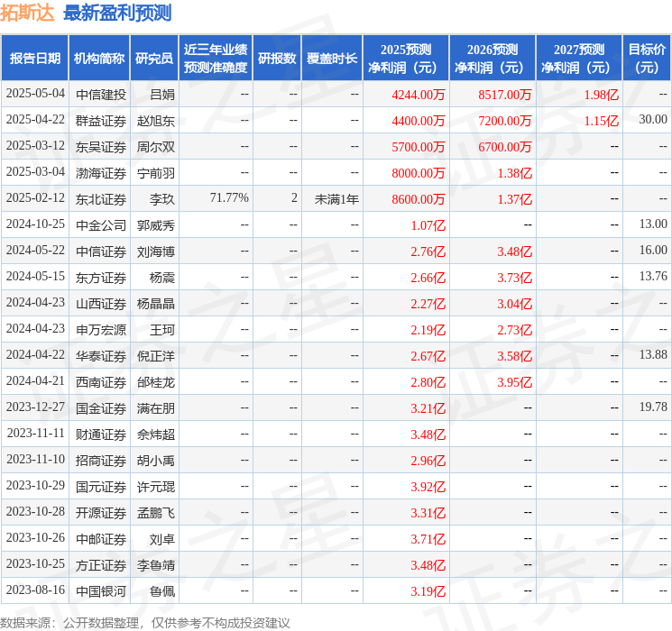The width and height of the screenshot is (672, 631).
Task: Click the 4244.00万 profit value
Action: coord(418,95)
